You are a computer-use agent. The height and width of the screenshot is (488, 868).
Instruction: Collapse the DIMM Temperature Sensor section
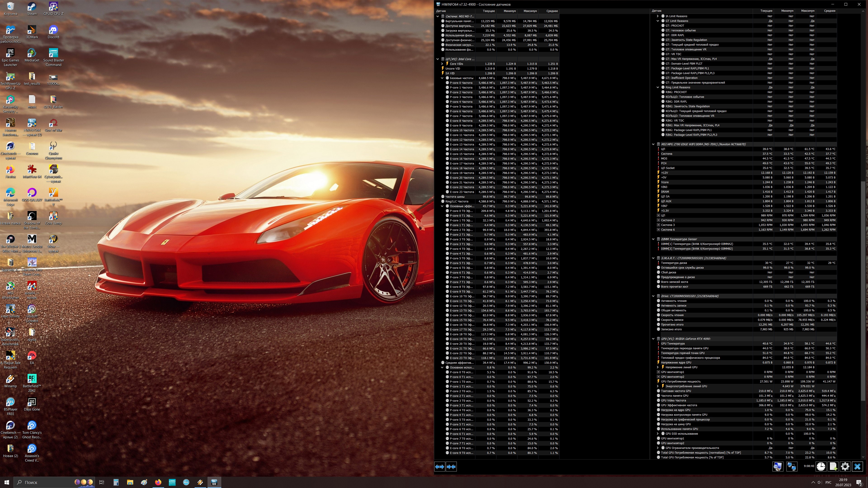pos(653,239)
